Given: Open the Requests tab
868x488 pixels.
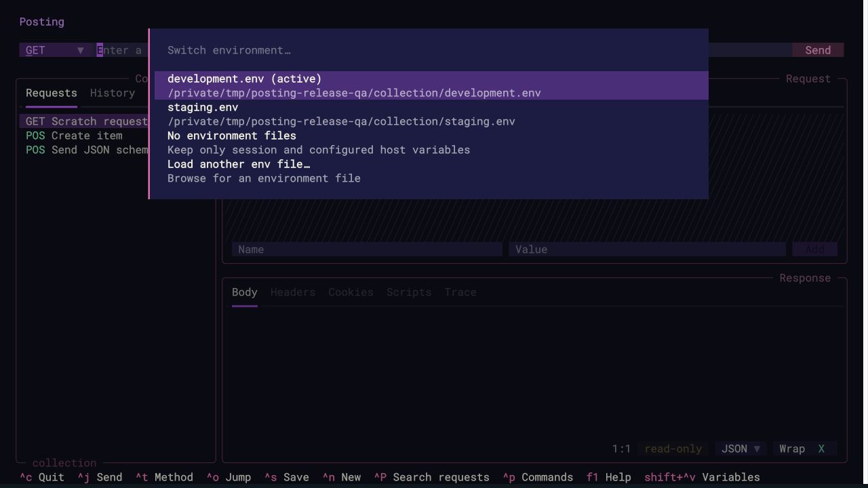Looking at the screenshot, I should (x=52, y=93).
